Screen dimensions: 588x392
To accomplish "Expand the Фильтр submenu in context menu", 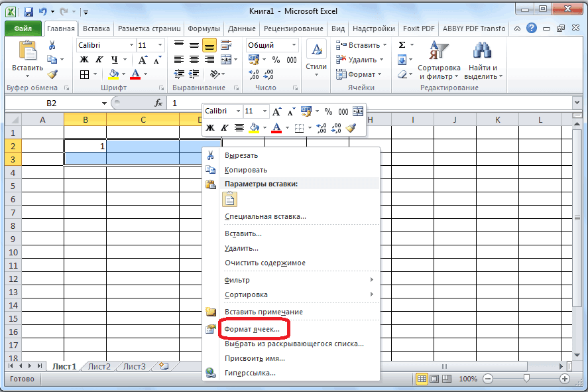I will [x=298, y=280].
